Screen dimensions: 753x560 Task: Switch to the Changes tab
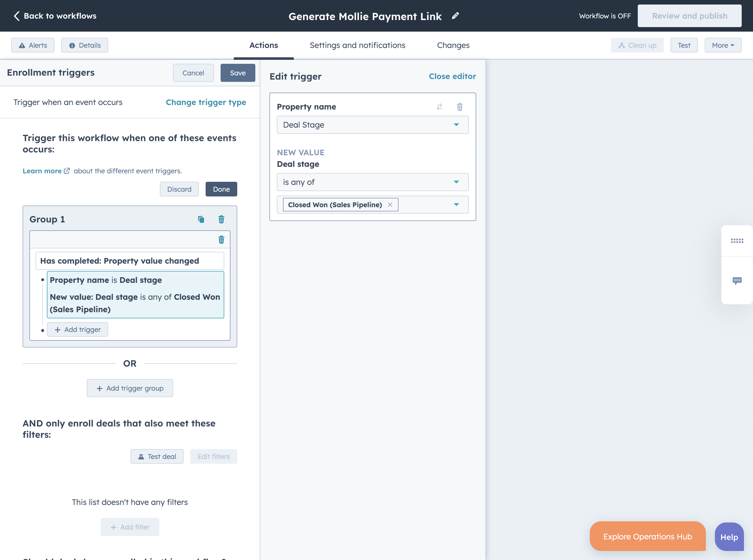click(453, 45)
